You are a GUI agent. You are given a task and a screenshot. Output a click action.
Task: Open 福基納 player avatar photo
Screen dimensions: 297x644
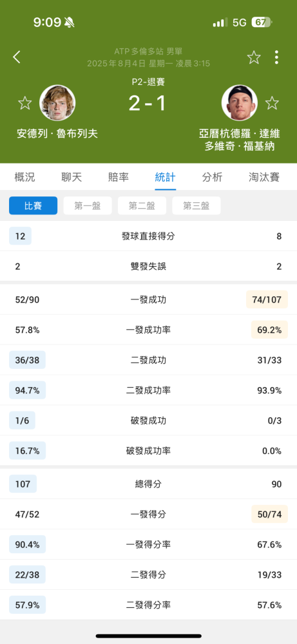pos(240,102)
